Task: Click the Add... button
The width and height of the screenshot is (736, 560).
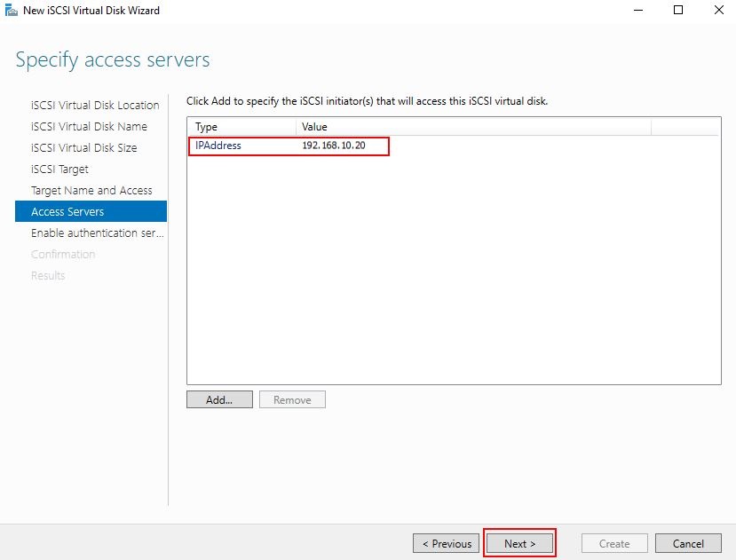Action: pyautogui.click(x=219, y=399)
